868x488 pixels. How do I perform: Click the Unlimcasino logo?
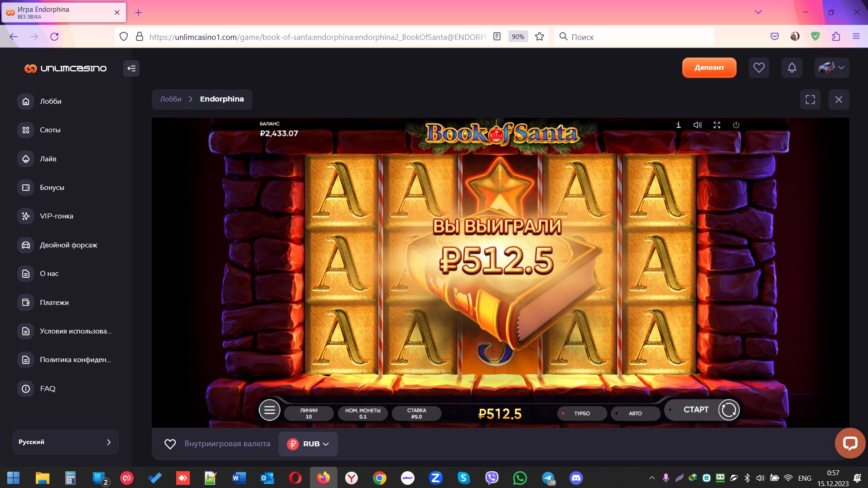coord(66,68)
